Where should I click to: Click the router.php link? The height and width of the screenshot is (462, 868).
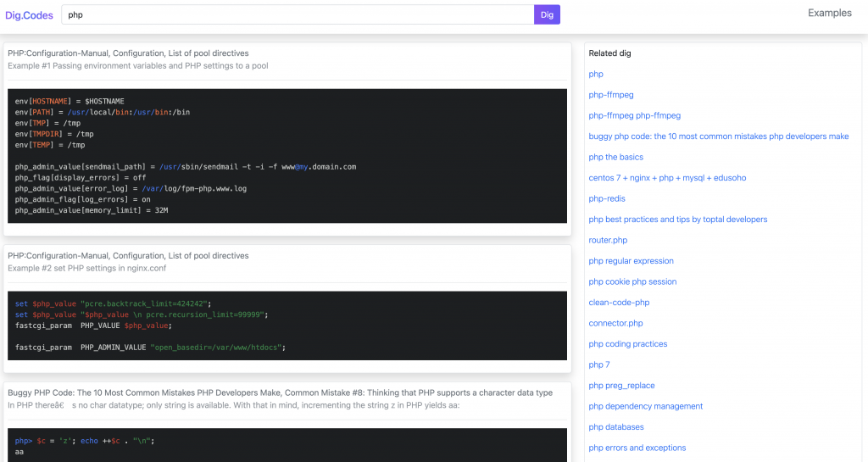point(608,240)
